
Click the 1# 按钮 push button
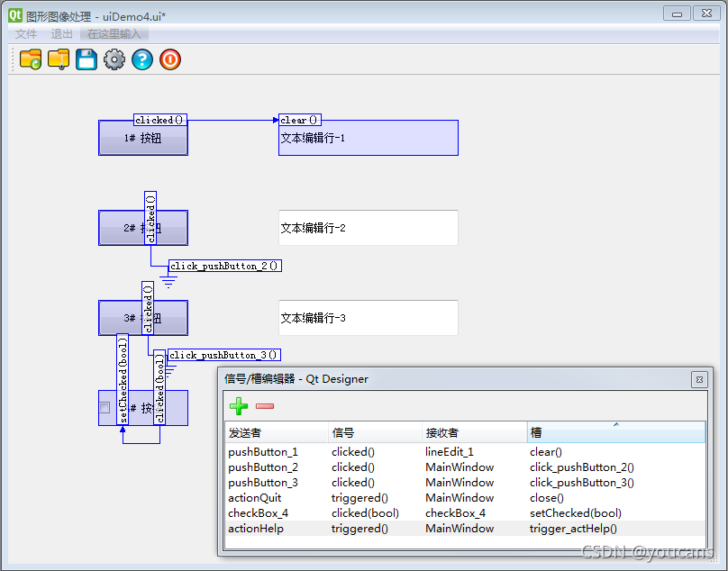(143, 139)
